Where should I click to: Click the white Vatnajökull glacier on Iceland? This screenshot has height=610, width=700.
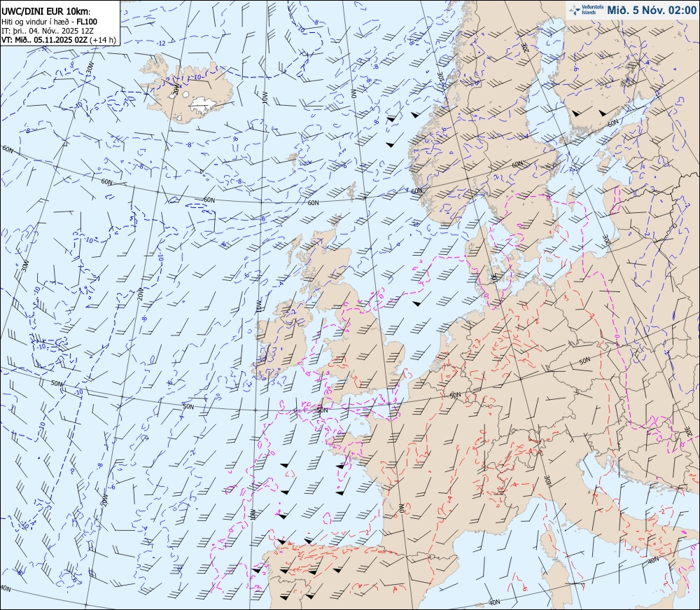point(202,106)
